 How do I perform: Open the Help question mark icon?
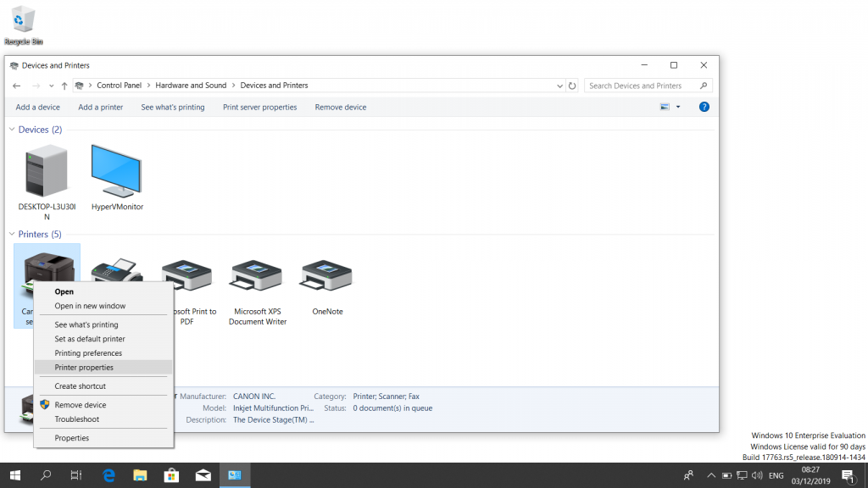pyautogui.click(x=704, y=107)
